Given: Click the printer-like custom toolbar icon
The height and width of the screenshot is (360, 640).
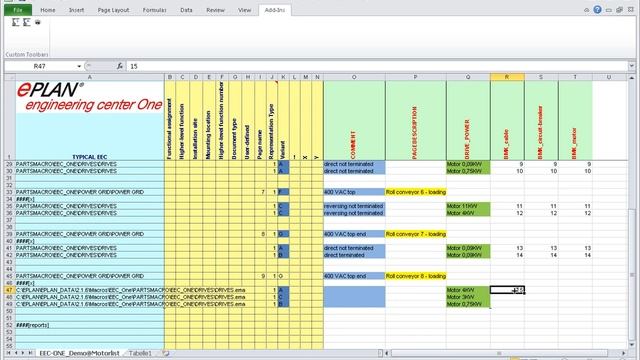Looking at the screenshot, I should 38,22.
